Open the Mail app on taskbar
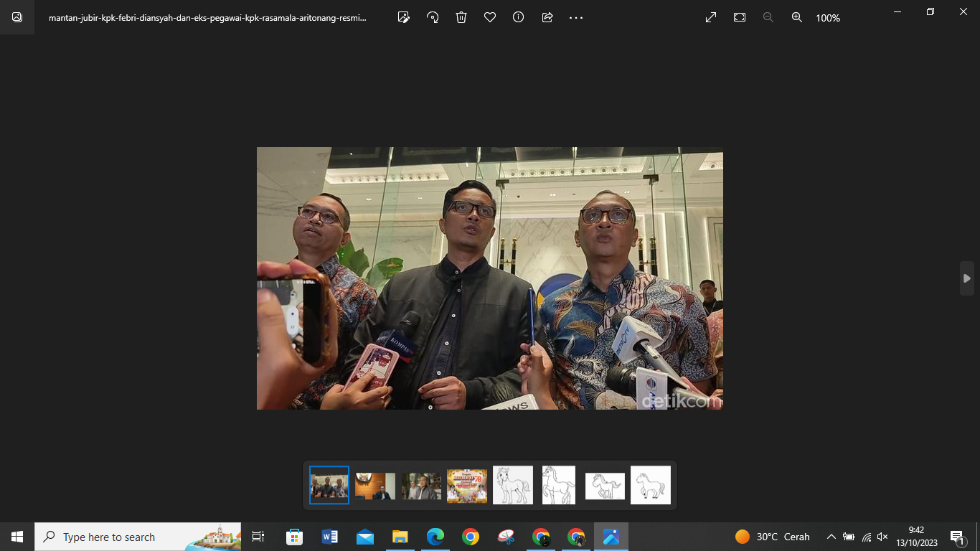This screenshot has height=551, width=980. click(x=364, y=537)
